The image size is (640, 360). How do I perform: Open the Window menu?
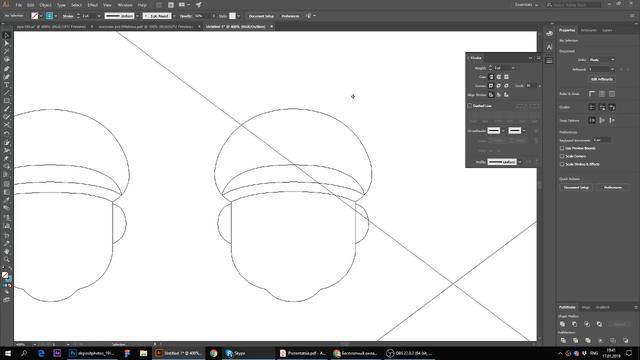coord(125,5)
